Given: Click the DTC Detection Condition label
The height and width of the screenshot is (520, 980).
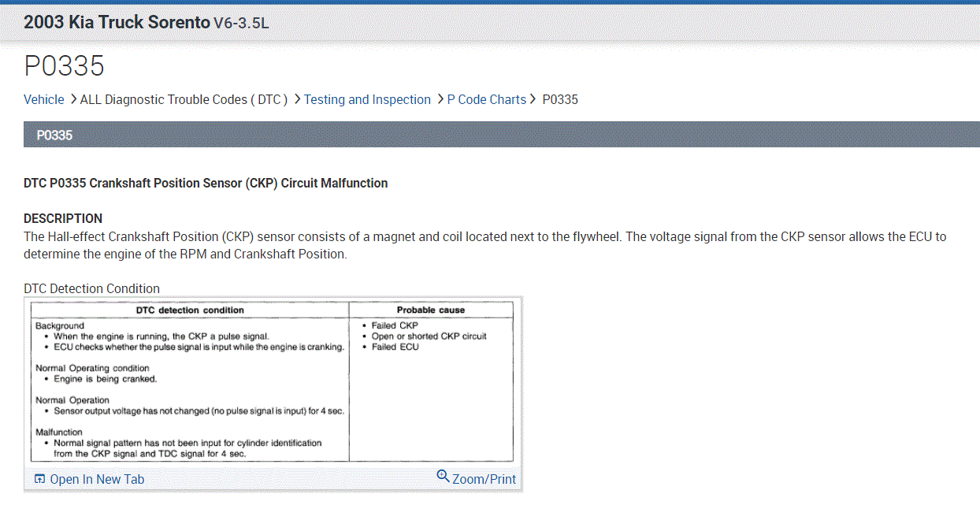Looking at the screenshot, I should coord(91,288).
